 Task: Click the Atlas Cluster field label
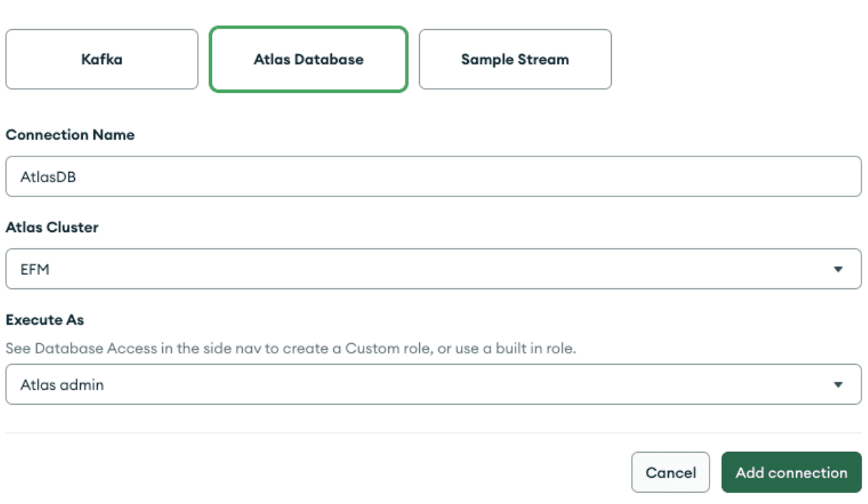point(52,228)
